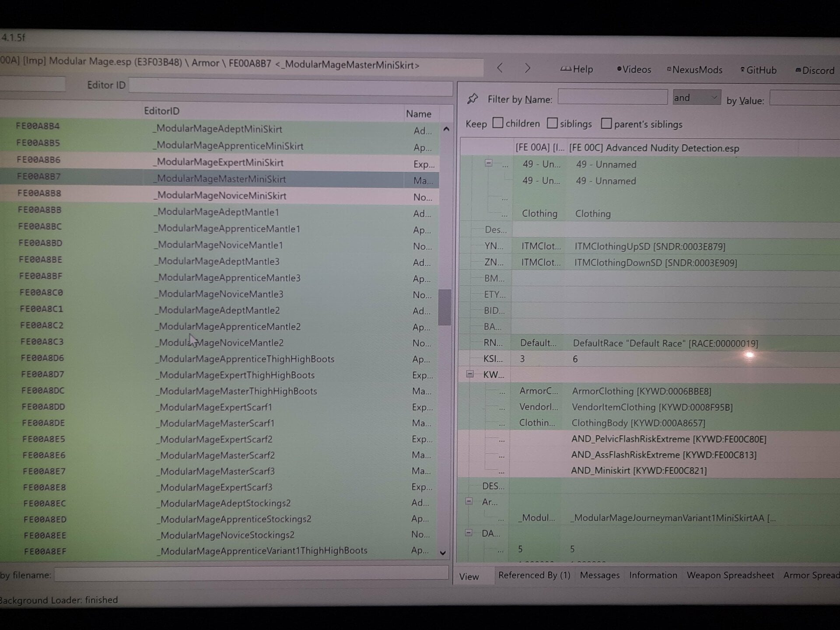Click the ITMClothingUpSD [SNDR:0003E879] value
Viewport: 840px width, 630px height.
pyautogui.click(x=650, y=246)
